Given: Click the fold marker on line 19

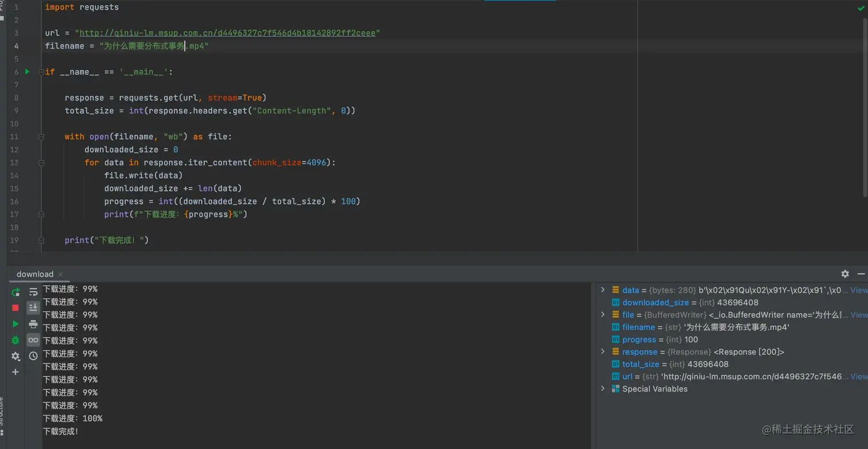Looking at the screenshot, I should 41,240.
